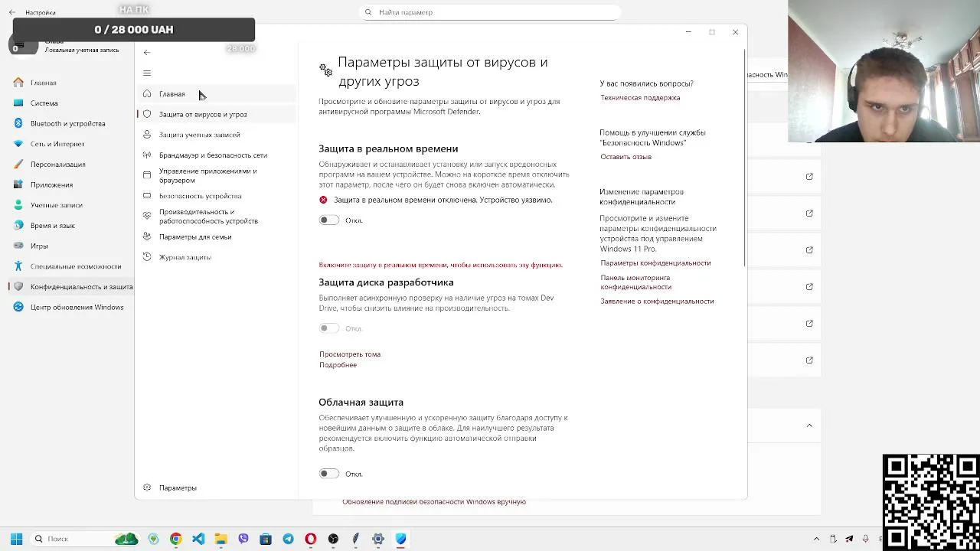Open Telegram from the taskbar
980x551 pixels.
(288, 539)
